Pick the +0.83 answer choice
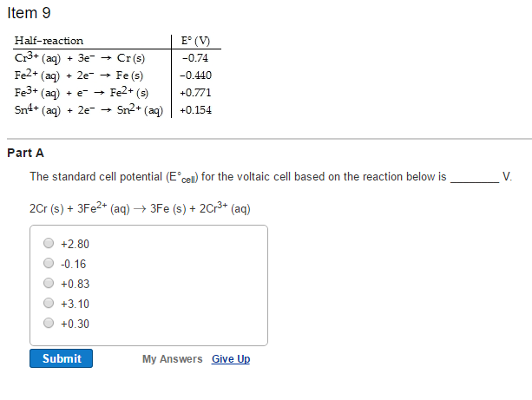Viewport: 532px width, 400px height. [x=49, y=284]
